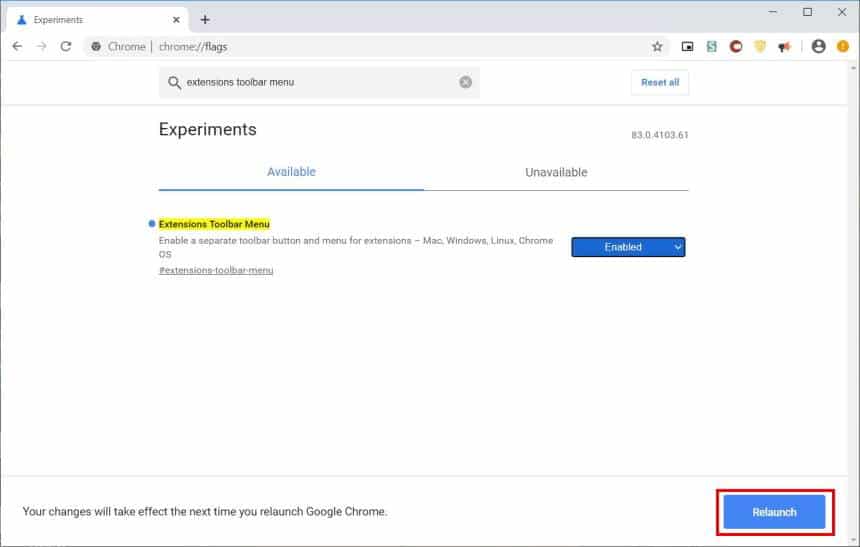860x547 pixels.
Task: Click the Relaunch button
Action: [774, 512]
